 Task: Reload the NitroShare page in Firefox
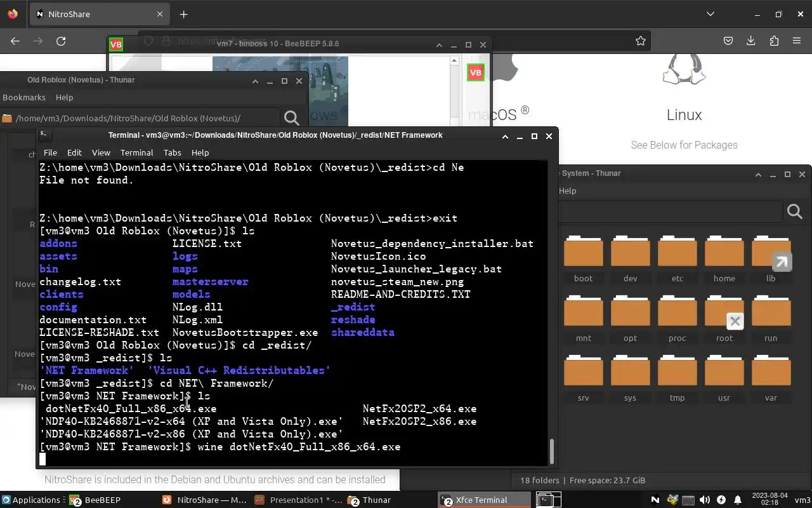tap(61, 41)
